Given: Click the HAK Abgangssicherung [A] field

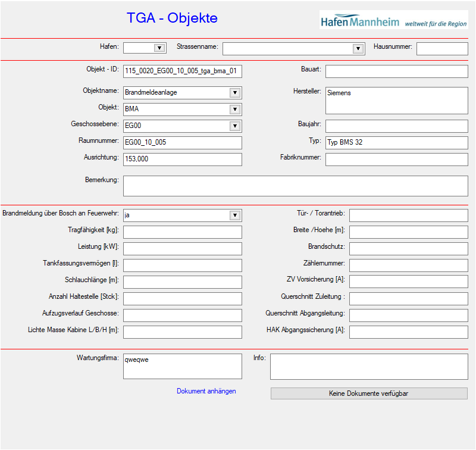Looking at the screenshot, I should click(408, 332).
